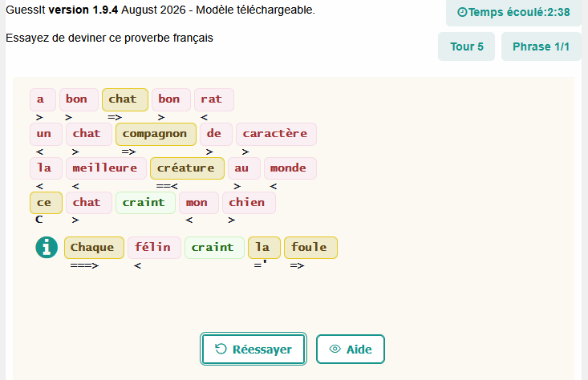Click the eye icon on Aide button
The image size is (588, 380).
coord(335,349)
